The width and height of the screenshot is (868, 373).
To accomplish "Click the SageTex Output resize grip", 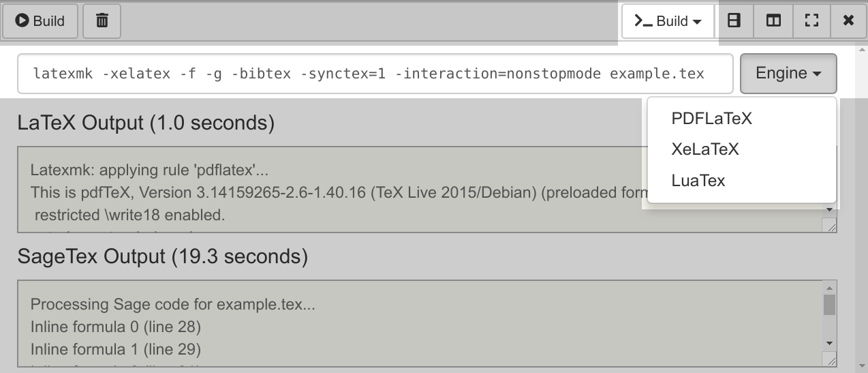I will (x=831, y=359).
